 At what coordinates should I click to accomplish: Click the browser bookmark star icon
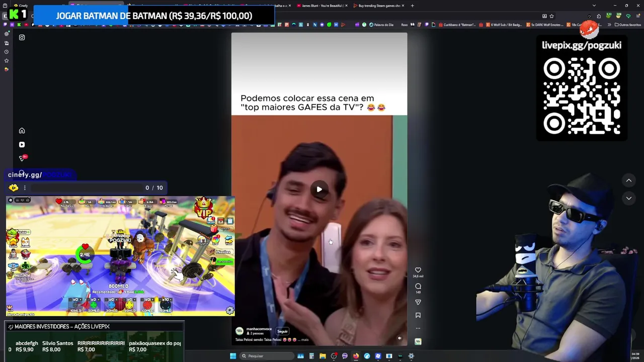tap(551, 16)
